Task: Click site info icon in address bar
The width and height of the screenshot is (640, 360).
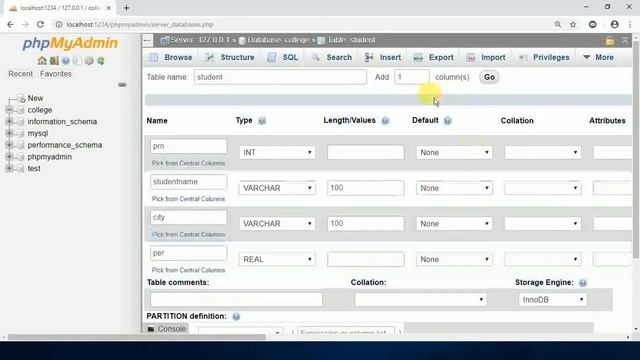Action: click(x=59, y=24)
